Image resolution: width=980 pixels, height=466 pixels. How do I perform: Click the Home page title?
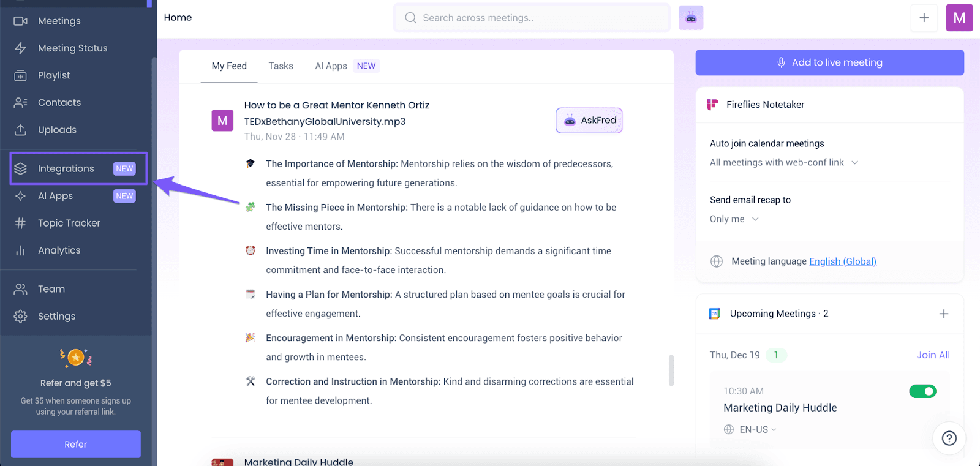(178, 17)
